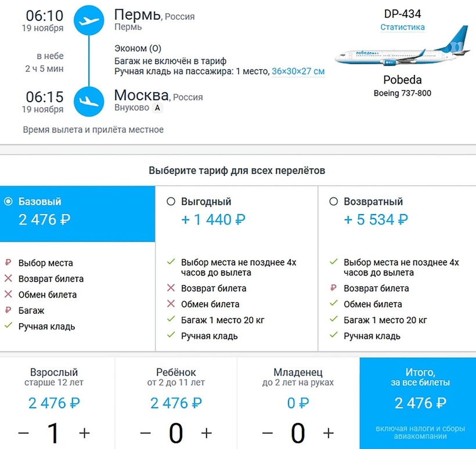
Task: Decrease the Младенец passenger count
Action: [x=267, y=433]
